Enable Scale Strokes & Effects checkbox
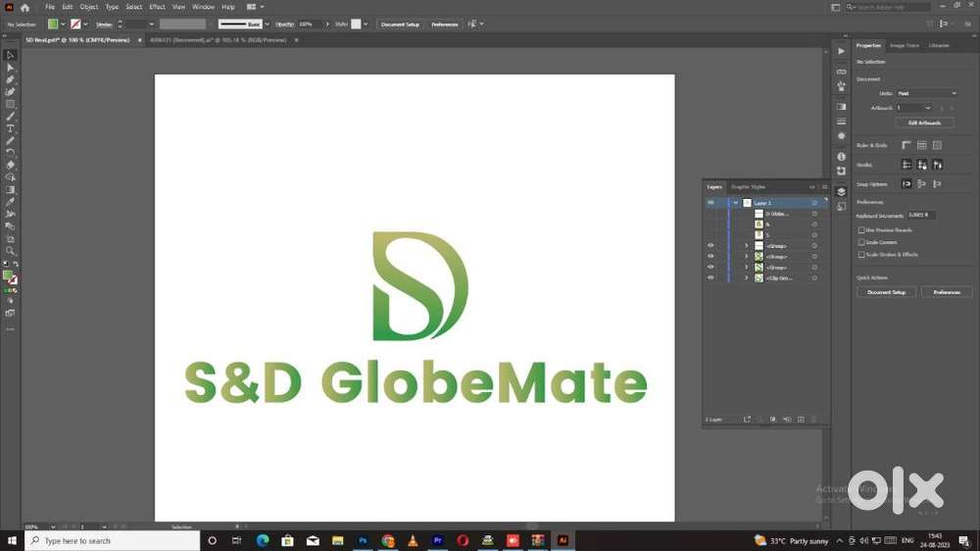Screen dimensions: 980x551 861,254
